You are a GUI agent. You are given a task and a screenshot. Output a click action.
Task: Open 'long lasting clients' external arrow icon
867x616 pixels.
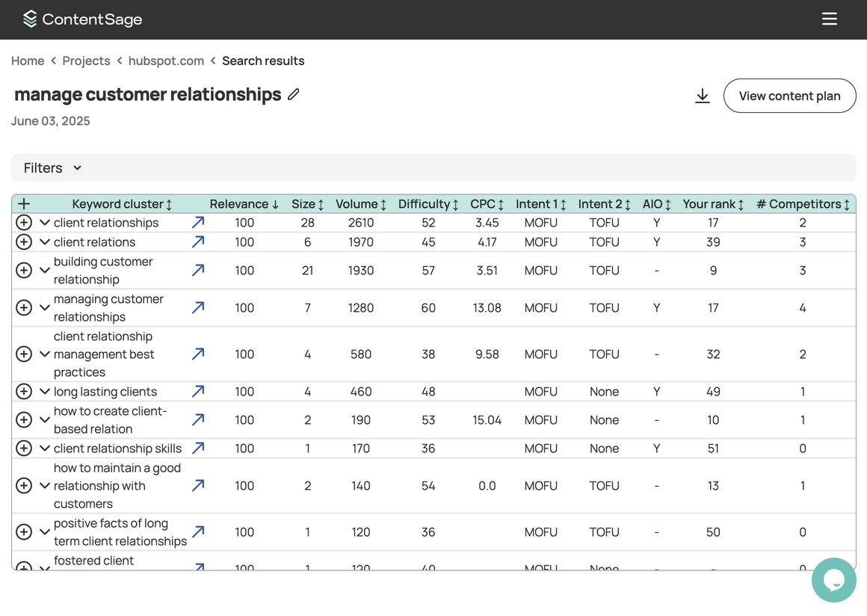click(x=198, y=392)
